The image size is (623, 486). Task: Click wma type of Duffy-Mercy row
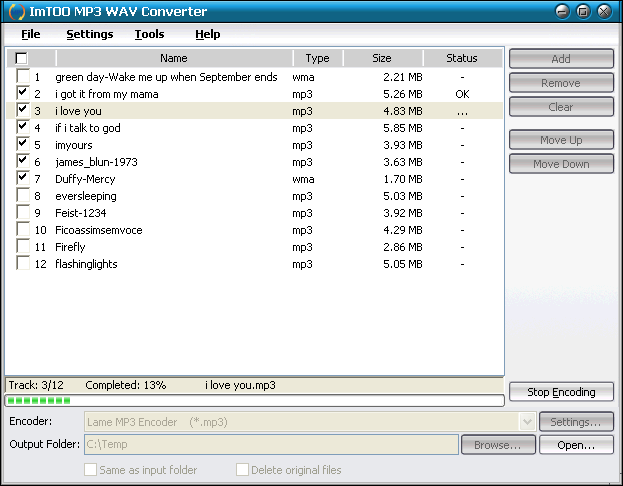(x=304, y=179)
